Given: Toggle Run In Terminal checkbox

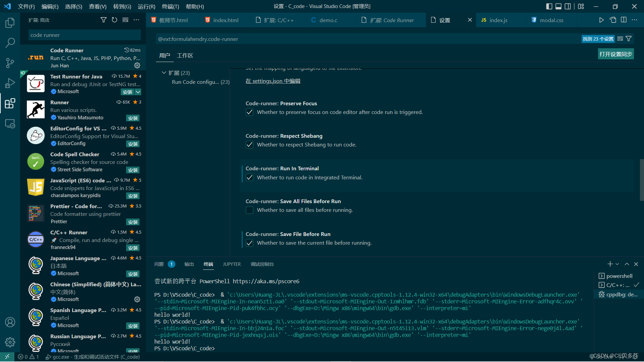Looking at the screenshot, I should 250,178.
